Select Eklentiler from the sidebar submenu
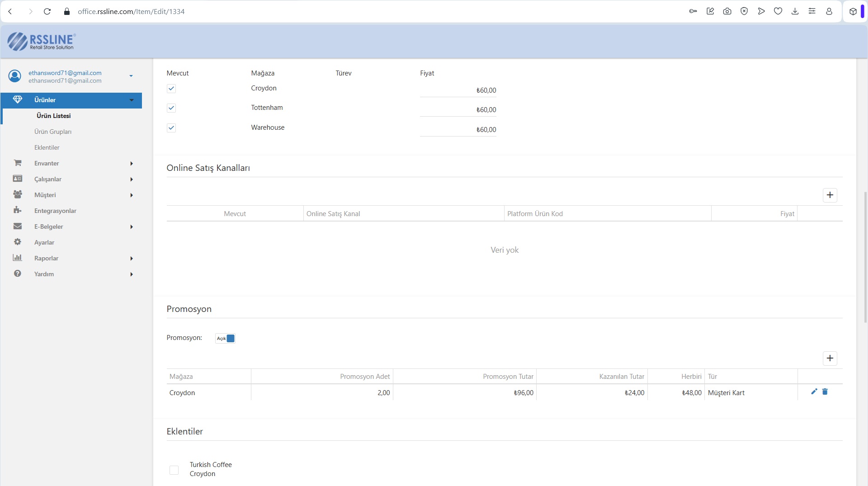The width and height of the screenshot is (868, 486). pyautogui.click(x=47, y=147)
